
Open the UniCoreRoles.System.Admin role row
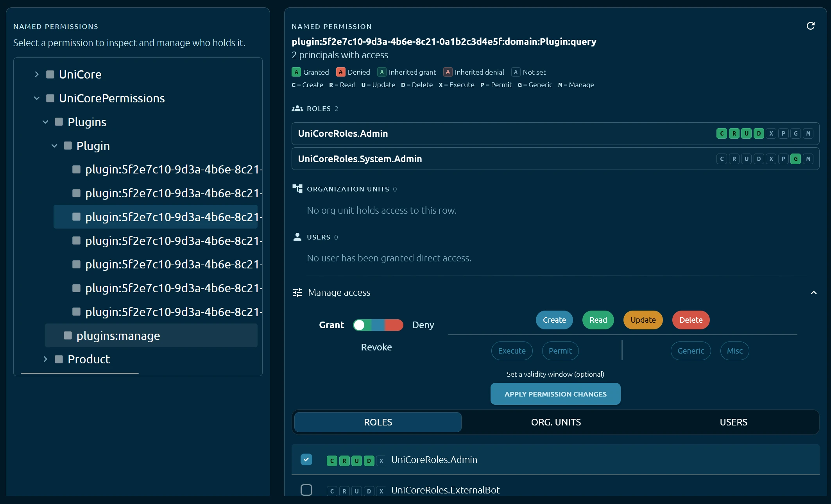point(555,159)
